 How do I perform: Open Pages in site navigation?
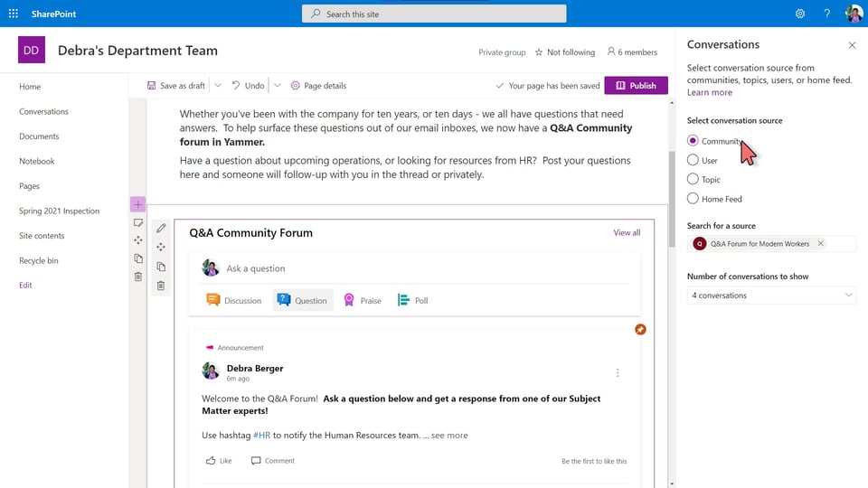pos(29,186)
